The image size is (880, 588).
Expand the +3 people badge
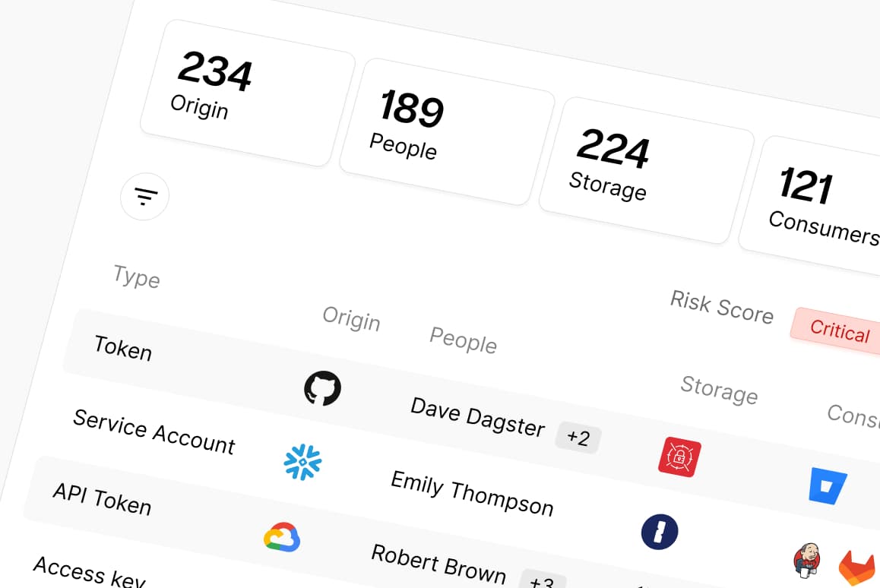tap(542, 580)
